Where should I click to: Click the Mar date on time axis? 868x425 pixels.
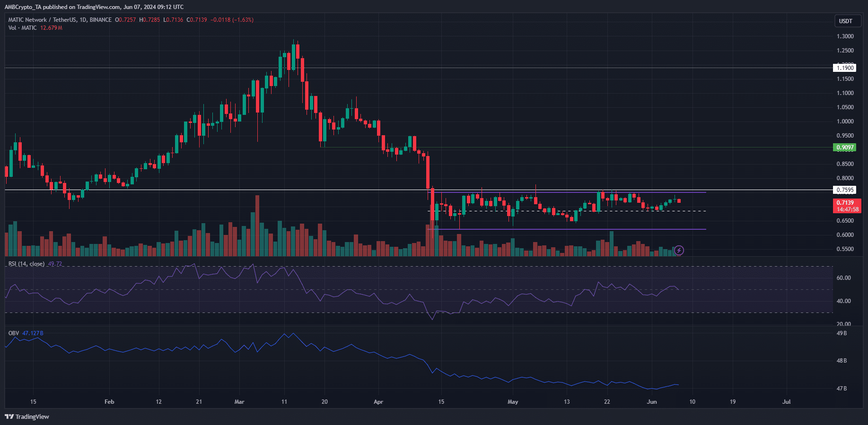239,402
